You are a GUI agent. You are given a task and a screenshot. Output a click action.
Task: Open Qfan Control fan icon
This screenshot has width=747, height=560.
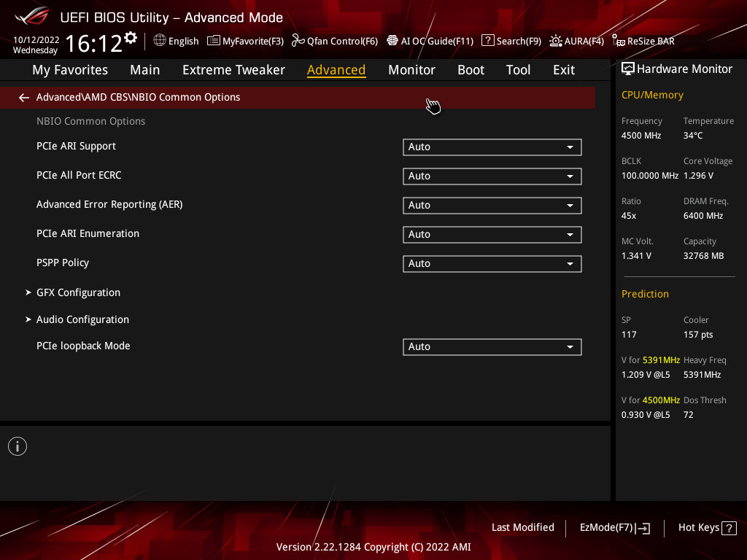(x=298, y=41)
